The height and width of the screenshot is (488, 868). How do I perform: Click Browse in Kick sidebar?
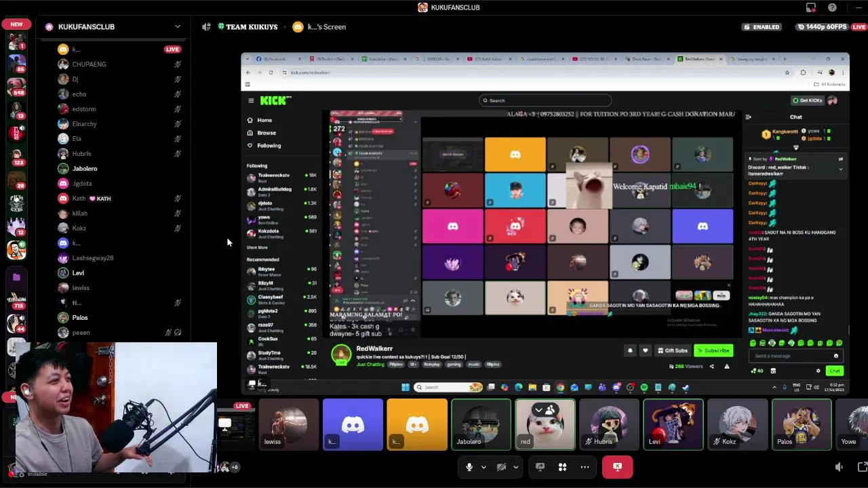[x=262, y=133]
